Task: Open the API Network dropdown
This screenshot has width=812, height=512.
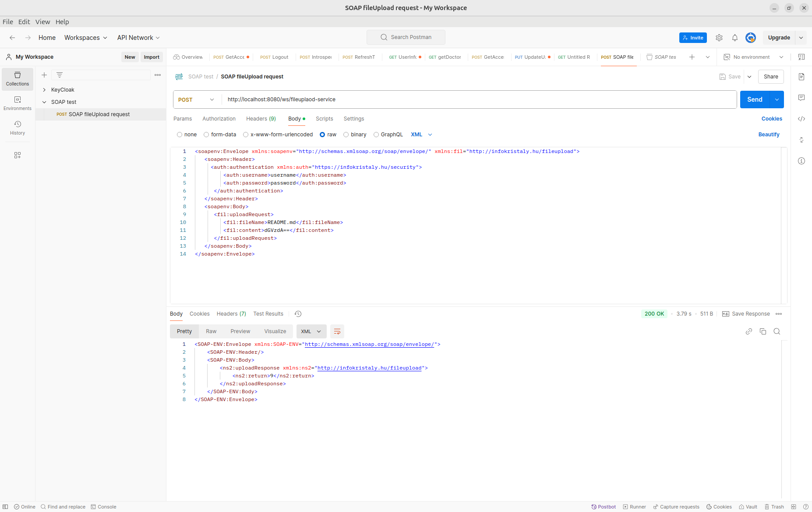Action: [138, 38]
